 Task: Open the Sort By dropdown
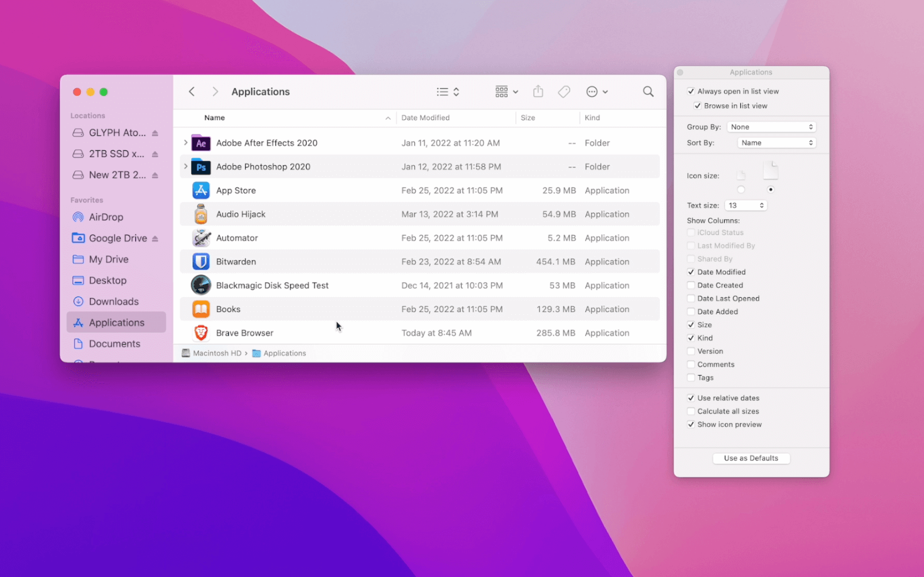(777, 143)
